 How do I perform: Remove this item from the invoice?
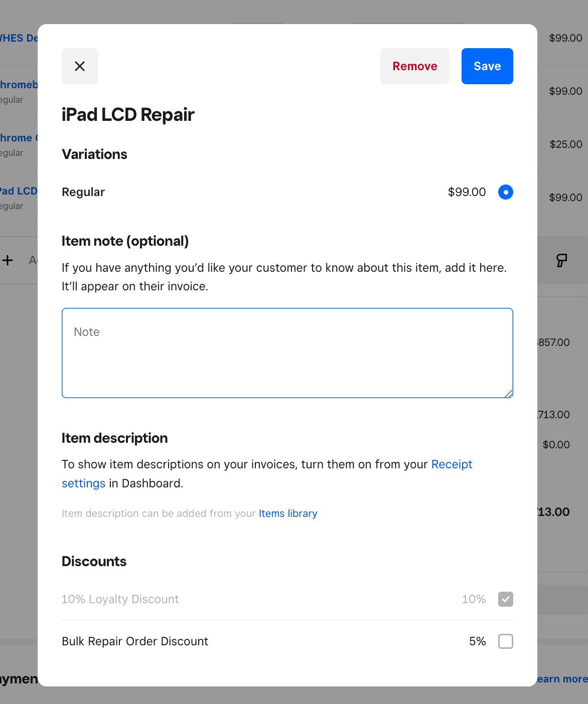click(x=414, y=66)
